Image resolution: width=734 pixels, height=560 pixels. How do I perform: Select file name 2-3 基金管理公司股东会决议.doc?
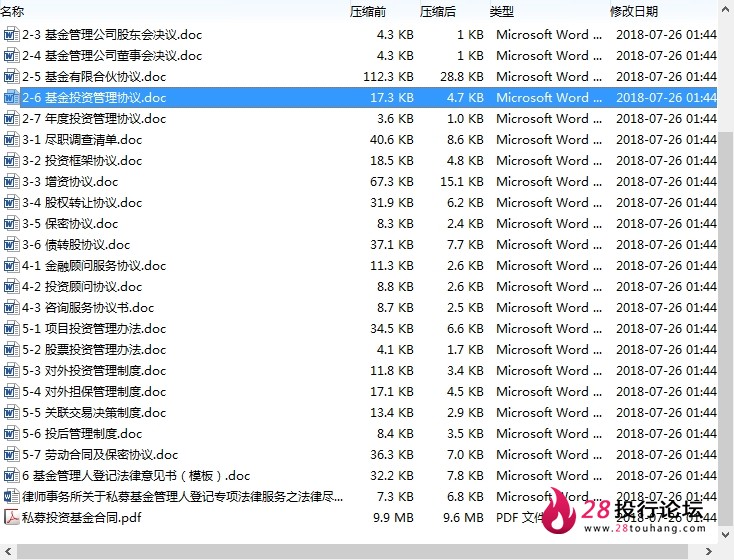coord(112,35)
